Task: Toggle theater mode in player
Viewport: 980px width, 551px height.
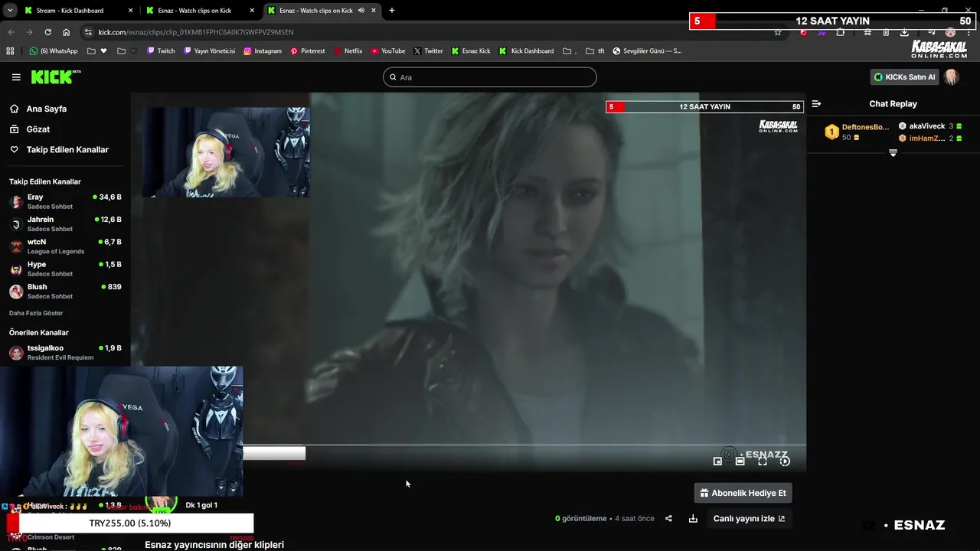Action: (x=740, y=461)
